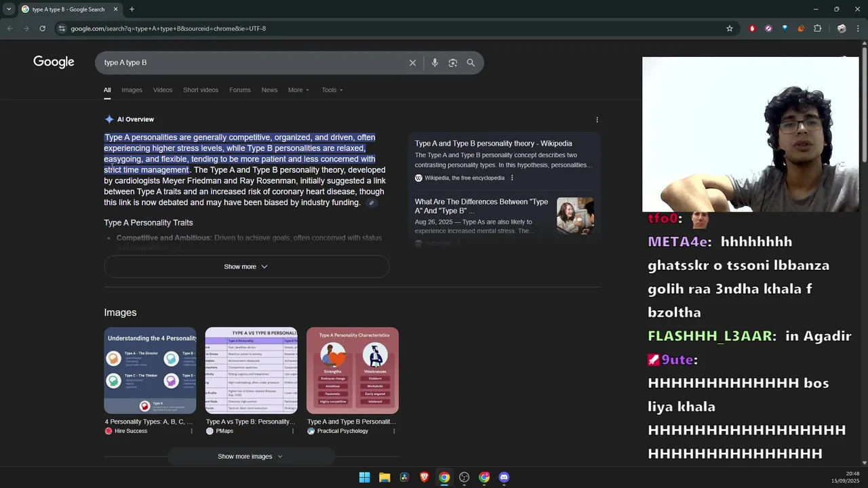
Task: Bookmark this page with star icon
Action: [730, 28]
